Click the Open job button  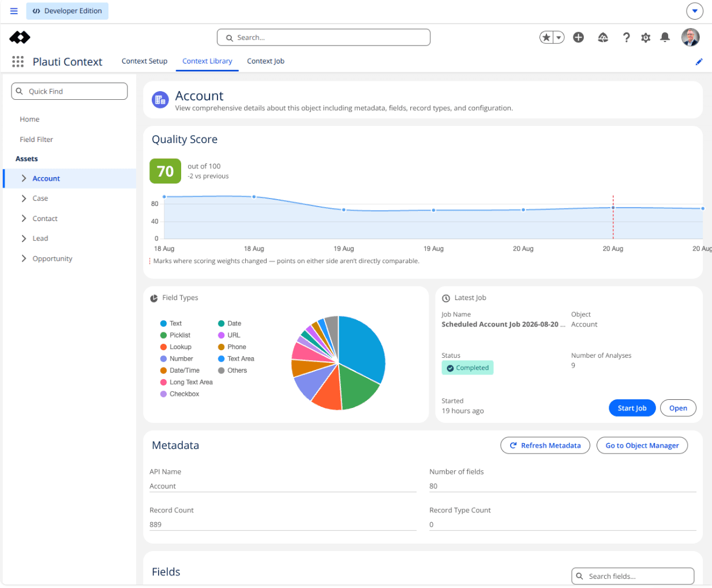(678, 408)
